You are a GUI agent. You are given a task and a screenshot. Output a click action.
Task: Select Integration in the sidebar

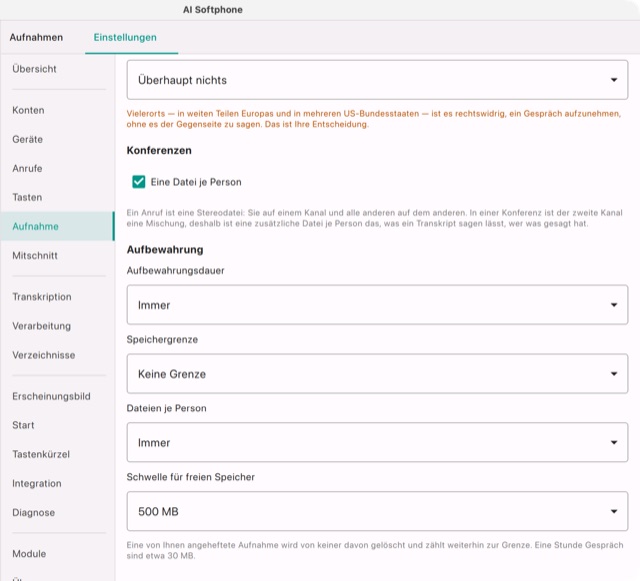[57, 483]
